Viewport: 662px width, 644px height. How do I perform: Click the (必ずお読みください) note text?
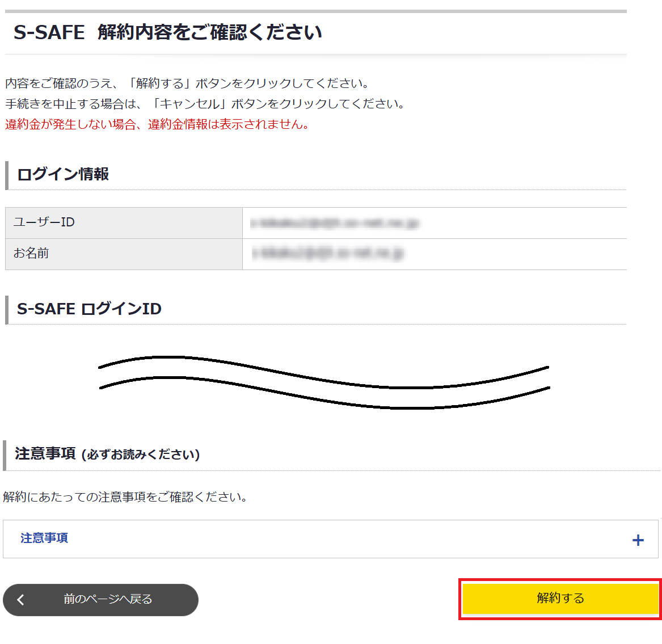141,455
